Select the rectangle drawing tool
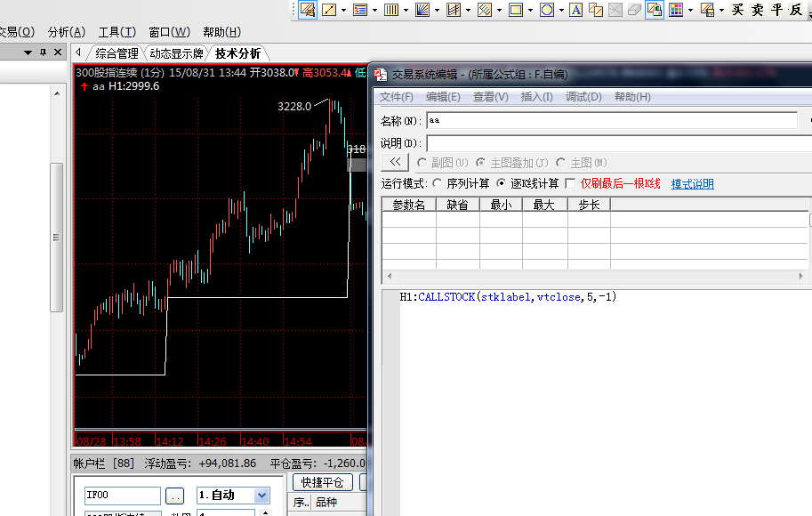 [516, 10]
